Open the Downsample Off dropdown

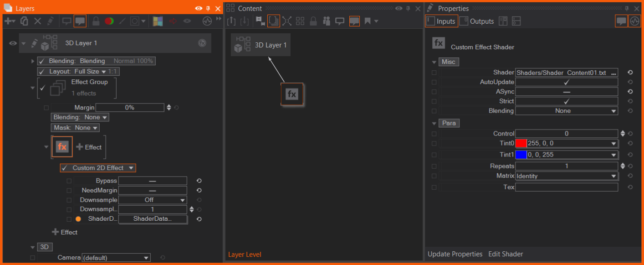pos(153,200)
